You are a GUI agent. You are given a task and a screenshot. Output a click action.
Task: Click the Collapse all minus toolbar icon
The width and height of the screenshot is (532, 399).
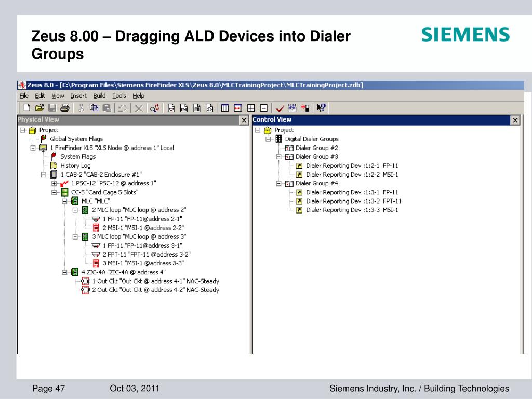coord(263,108)
